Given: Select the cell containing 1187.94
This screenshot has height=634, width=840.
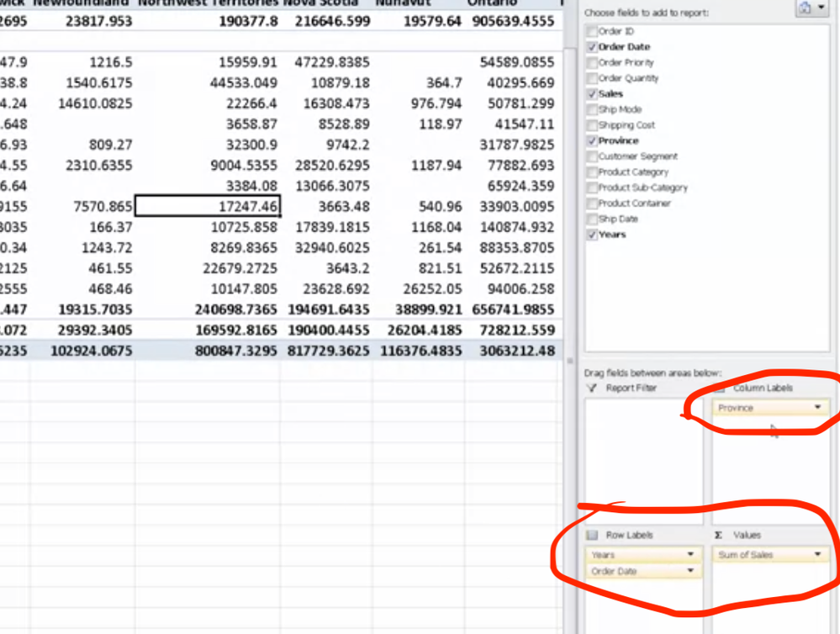Looking at the screenshot, I should coord(419,165).
